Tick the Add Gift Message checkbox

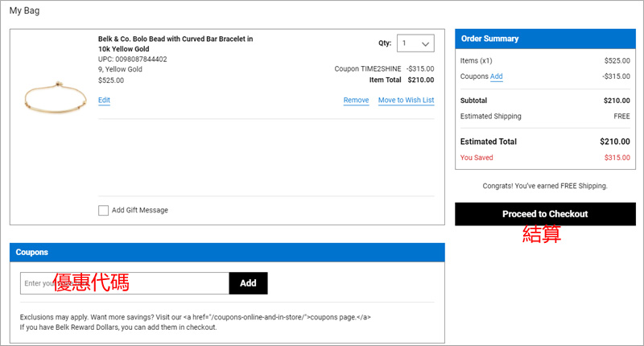point(103,210)
